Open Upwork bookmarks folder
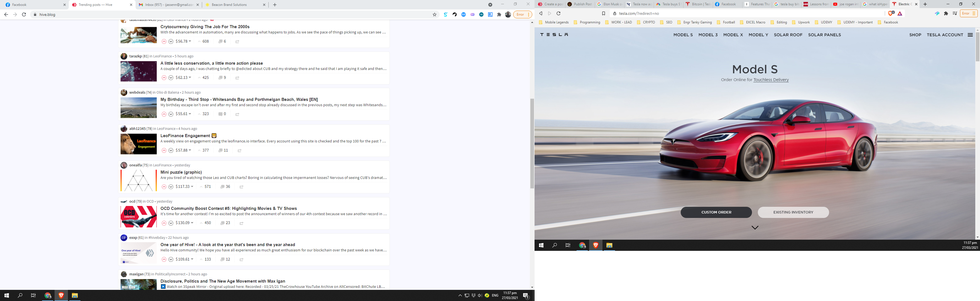980x301 pixels. [800, 23]
